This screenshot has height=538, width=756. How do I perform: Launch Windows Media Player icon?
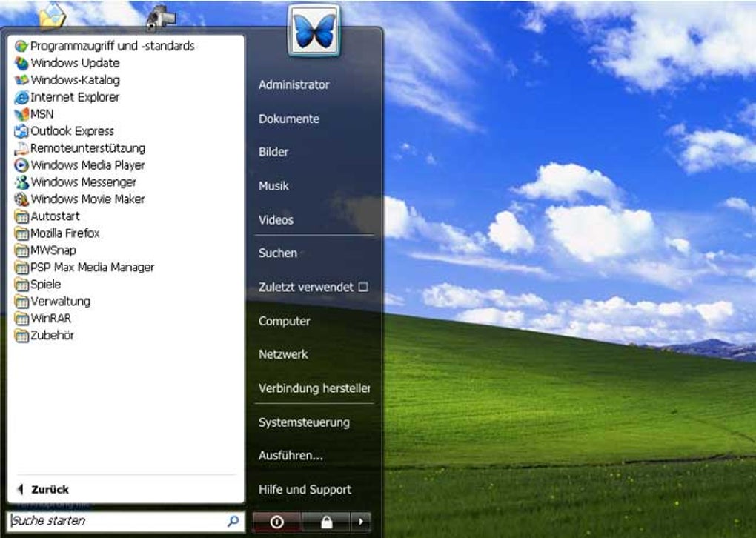tap(21, 165)
